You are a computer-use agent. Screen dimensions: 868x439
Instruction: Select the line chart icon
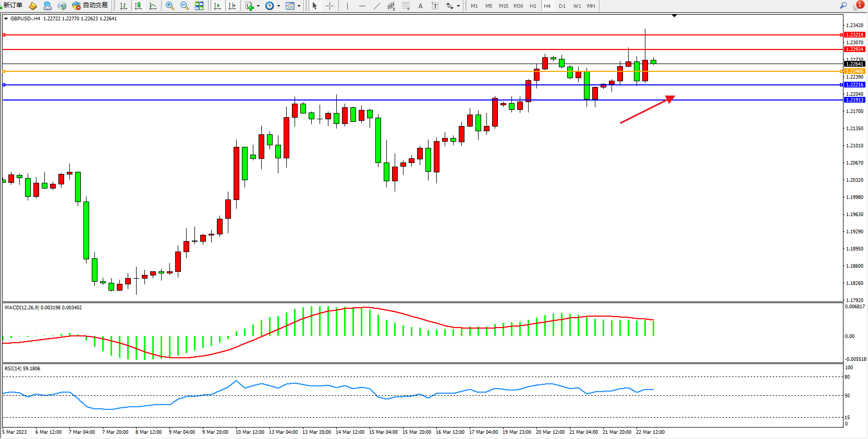coord(153,6)
